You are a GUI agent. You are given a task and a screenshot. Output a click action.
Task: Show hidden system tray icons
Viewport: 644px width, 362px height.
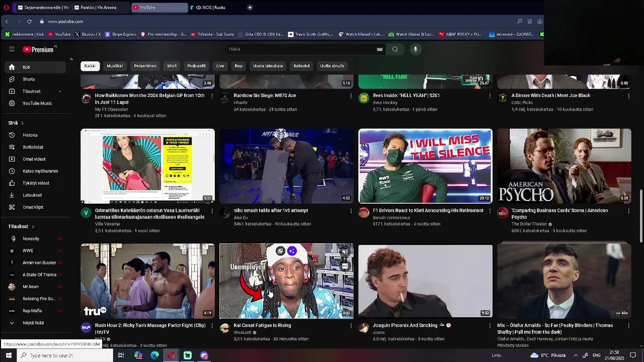pos(576,355)
